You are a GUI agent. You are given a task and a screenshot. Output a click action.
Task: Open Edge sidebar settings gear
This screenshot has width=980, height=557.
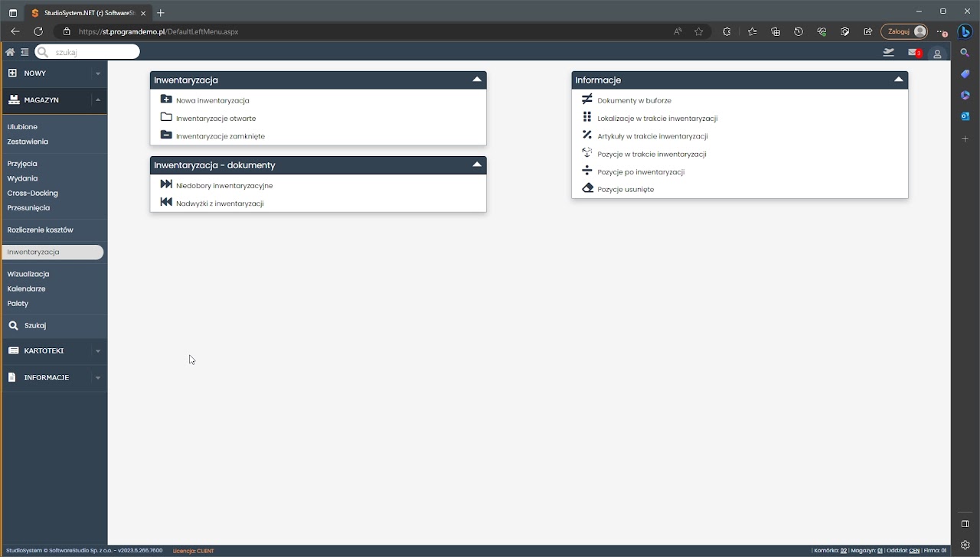(x=965, y=545)
